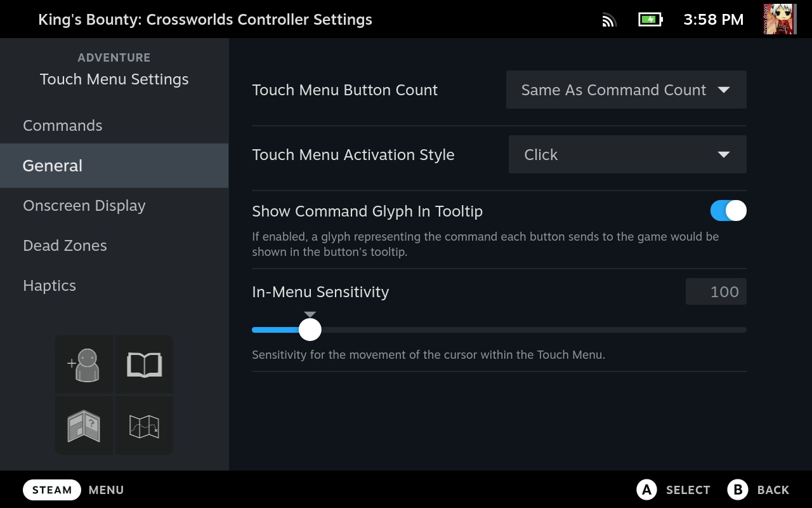812x508 pixels.
Task: Expand Touch Menu Activation Style dropdown
Action: coord(627,155)
